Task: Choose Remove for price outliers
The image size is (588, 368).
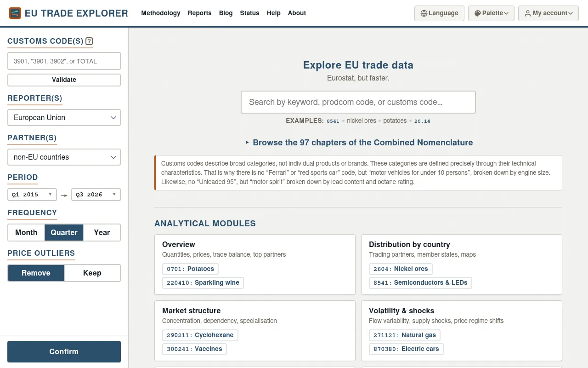Action: point(36,273)
